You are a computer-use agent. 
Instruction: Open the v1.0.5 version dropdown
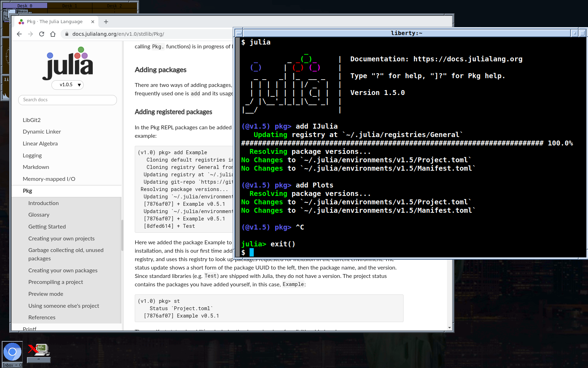tap(68, 85)
